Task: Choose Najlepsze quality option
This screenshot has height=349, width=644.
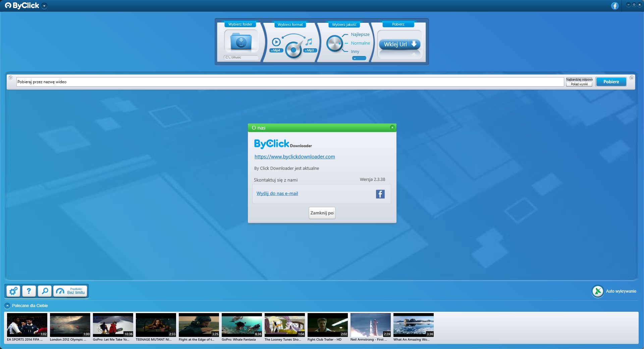Action: tap(360, 35)
